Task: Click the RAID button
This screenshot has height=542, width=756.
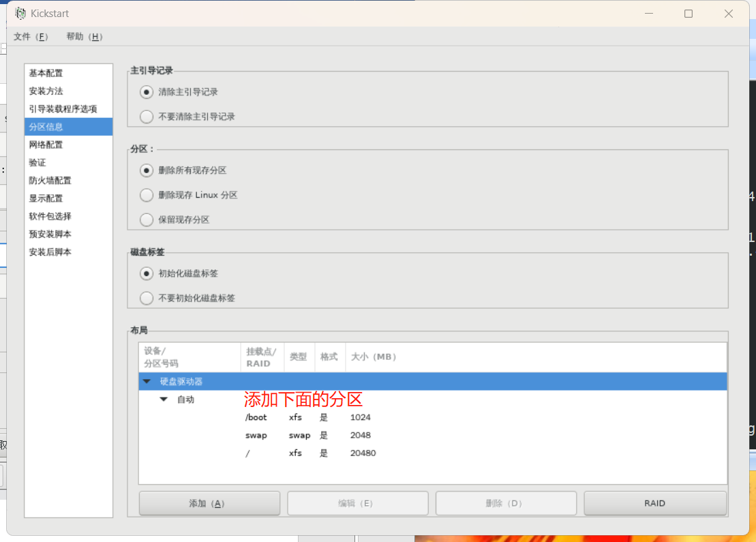Action: [x=654, y=503]
